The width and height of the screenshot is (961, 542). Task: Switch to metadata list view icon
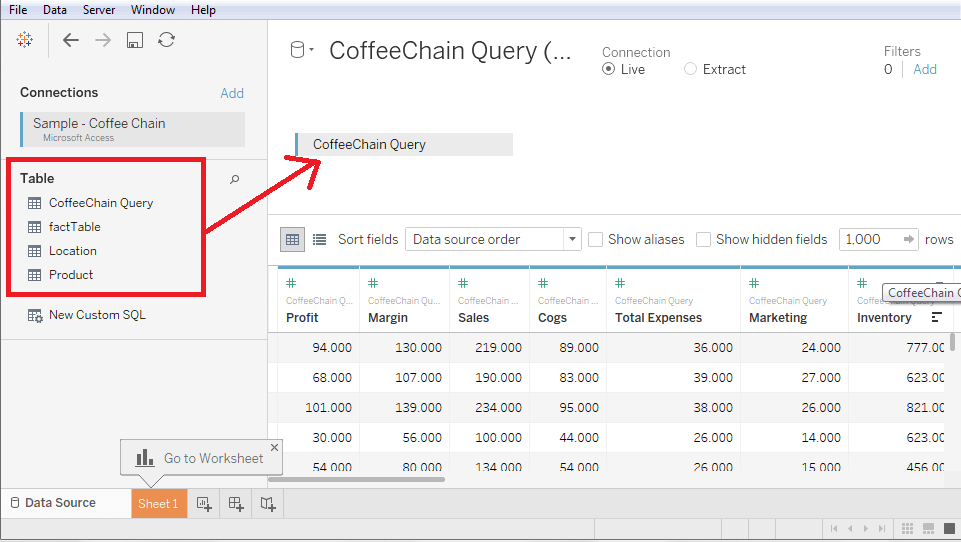(319, 239)
